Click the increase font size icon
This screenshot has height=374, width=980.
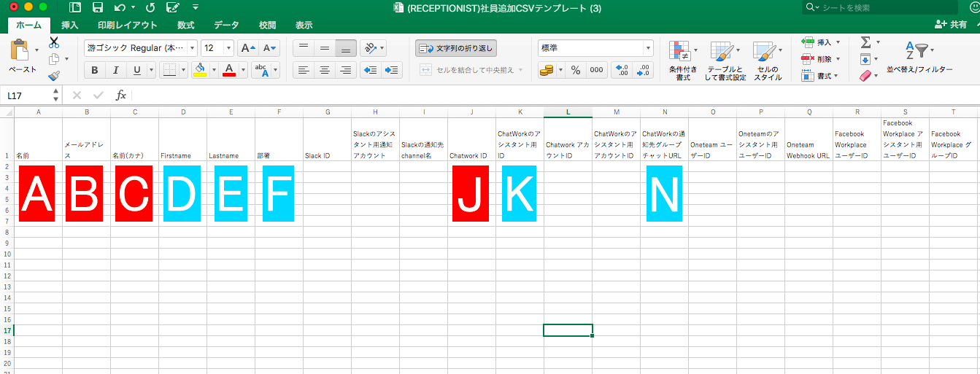[x=248, y=48]
